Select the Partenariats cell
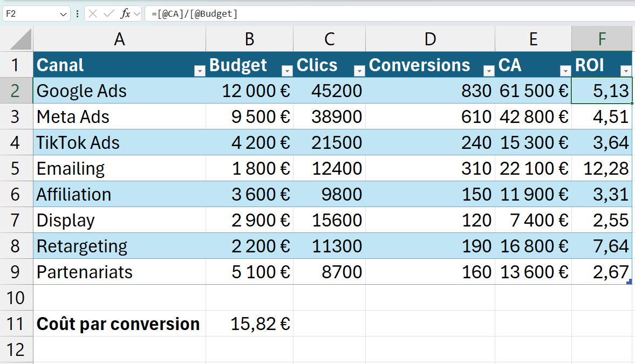This screenshot has height=364, width=635. coord(119,272)
